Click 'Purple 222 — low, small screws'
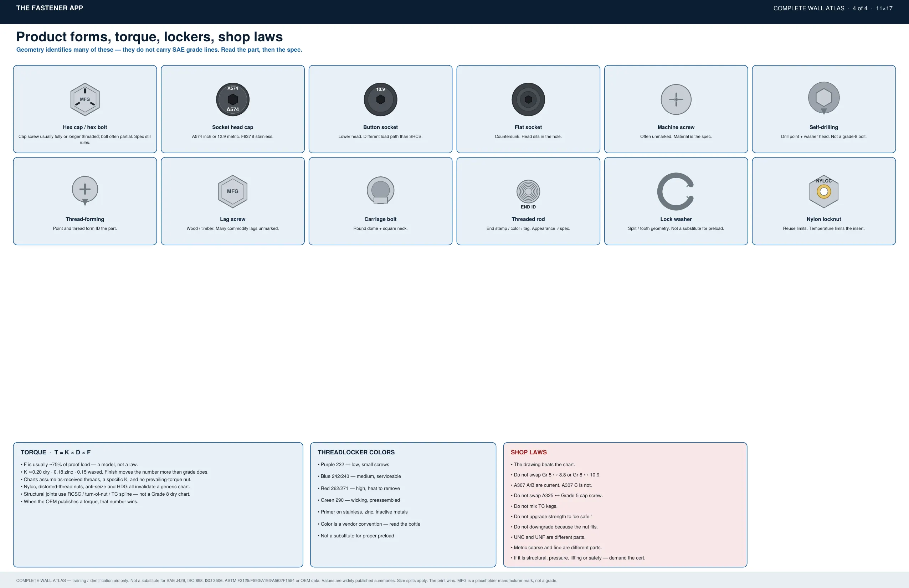909x588 pixels. 354,465
